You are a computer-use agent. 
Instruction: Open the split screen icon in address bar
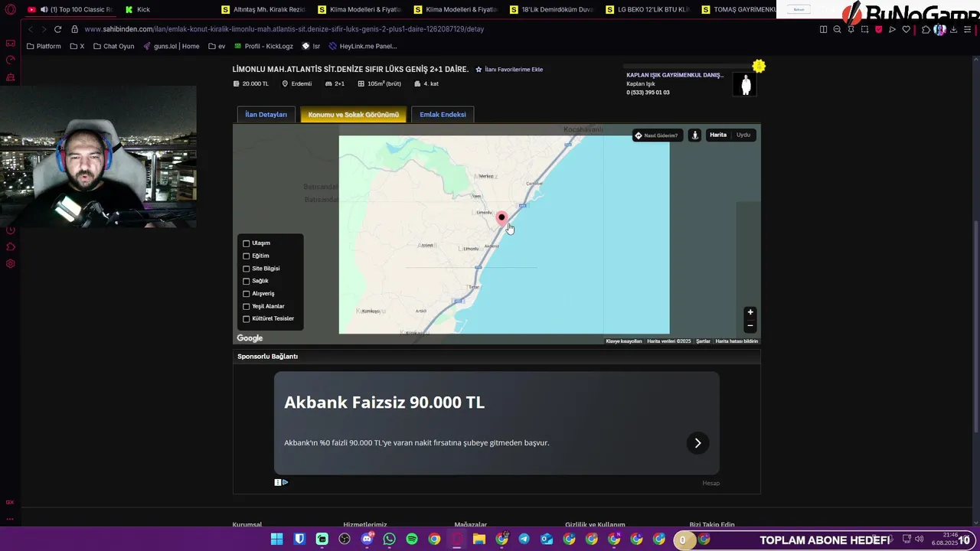click(823, 29)
